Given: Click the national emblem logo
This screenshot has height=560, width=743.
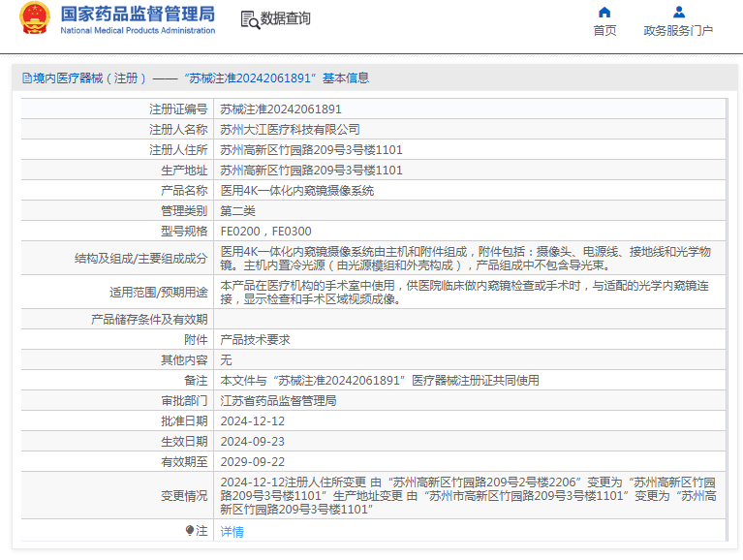Looking at the screenshot, I should (34, 18).
